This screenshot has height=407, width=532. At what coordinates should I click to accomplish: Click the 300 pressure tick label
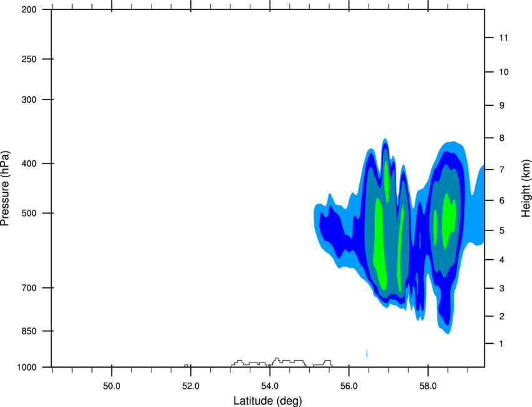29,100
